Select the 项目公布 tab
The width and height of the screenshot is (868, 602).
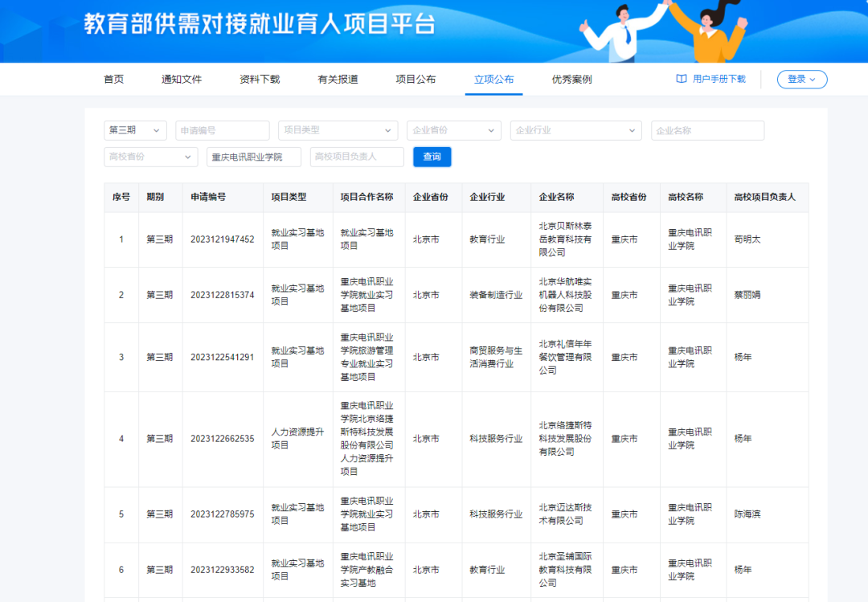[416, 79]
